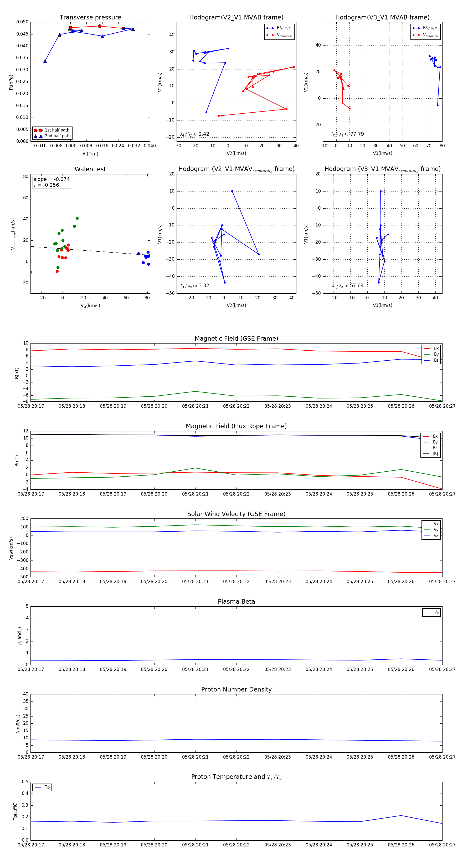Click '1st half path' legend entry
This screenshot has width=473, height=868.
tap(52, 130)
